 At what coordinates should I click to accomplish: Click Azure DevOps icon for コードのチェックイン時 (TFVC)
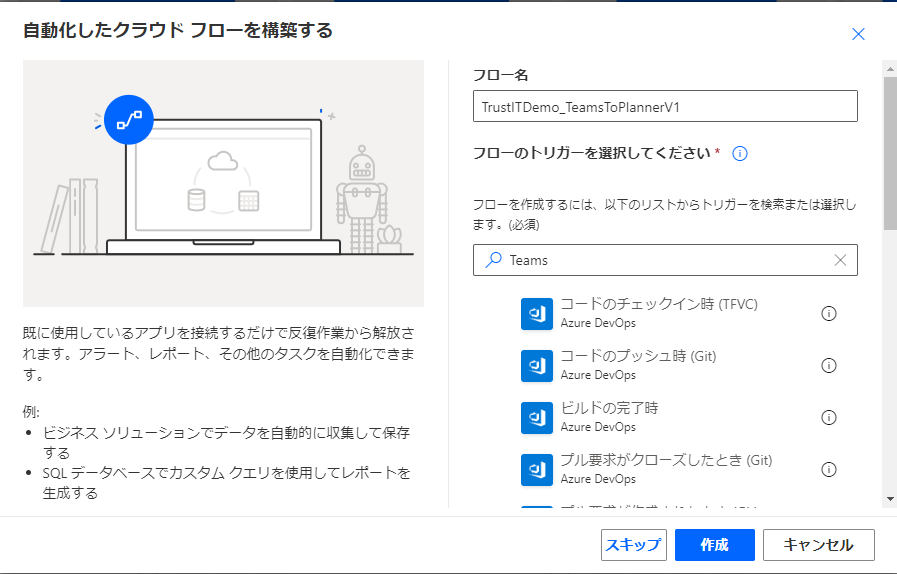(x=537, y=314)
